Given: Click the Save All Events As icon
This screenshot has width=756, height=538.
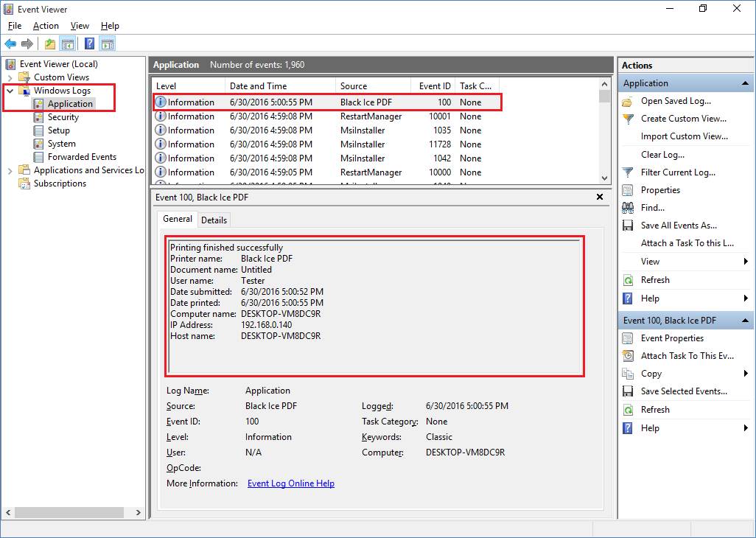Looking at the screenshot, I should click(628, 226).
